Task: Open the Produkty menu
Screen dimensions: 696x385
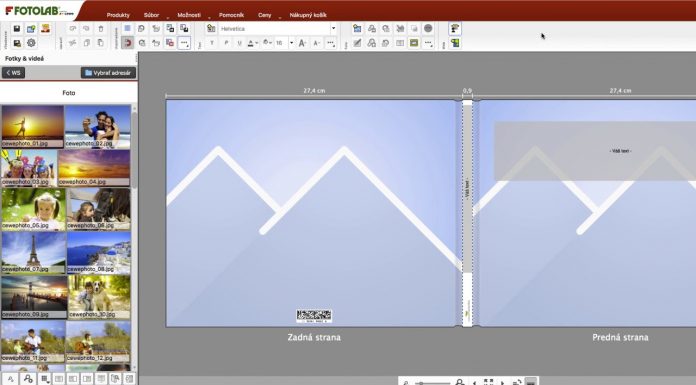Action: 118,15
